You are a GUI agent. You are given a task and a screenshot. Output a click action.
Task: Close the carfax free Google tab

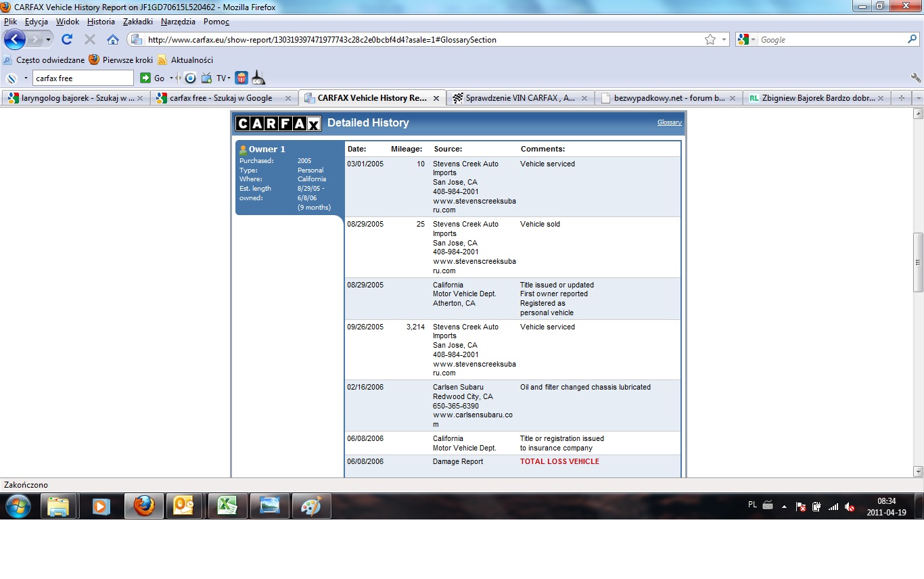tap(288, 98)
